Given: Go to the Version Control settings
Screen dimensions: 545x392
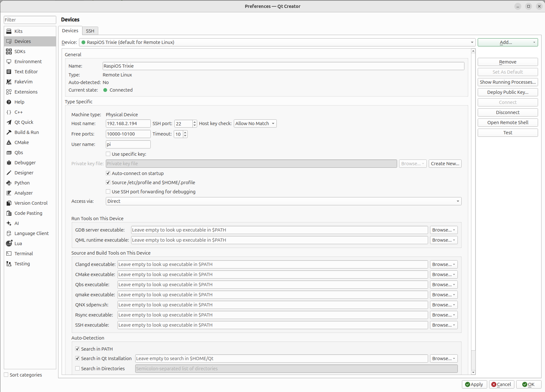Looking at the screenshot, I should pos(31,203).
